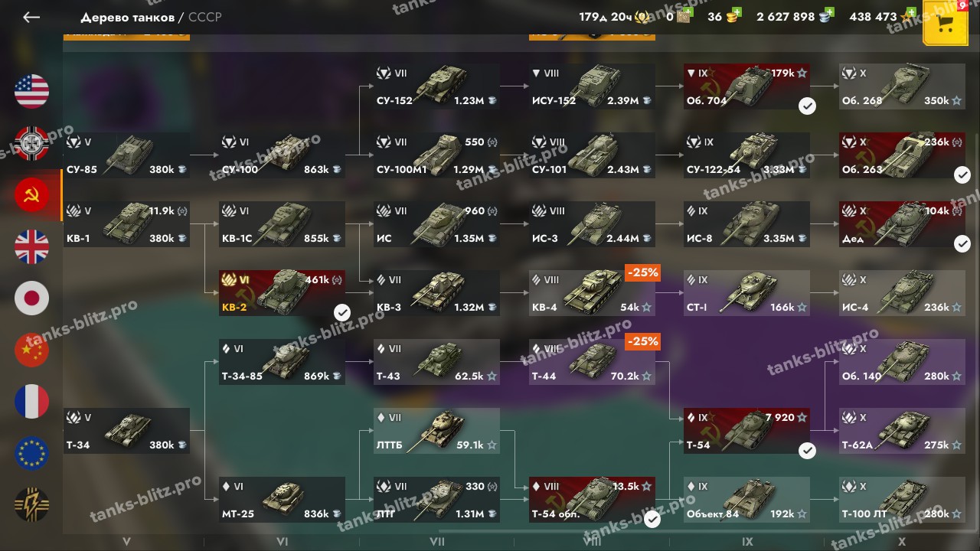This screenshot has width=980, height=551.
Task: Select the European Union flag icon
Action: pyautogui.click(x=31, y=453)
